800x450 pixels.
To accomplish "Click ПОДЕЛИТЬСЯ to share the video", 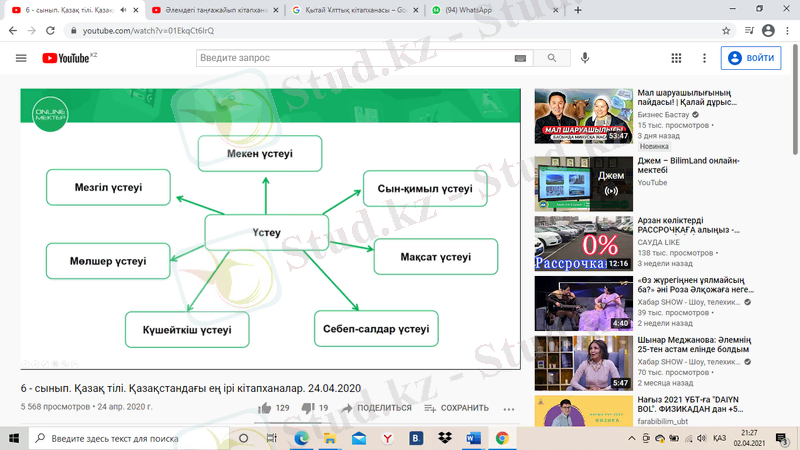I will (376, 408).
